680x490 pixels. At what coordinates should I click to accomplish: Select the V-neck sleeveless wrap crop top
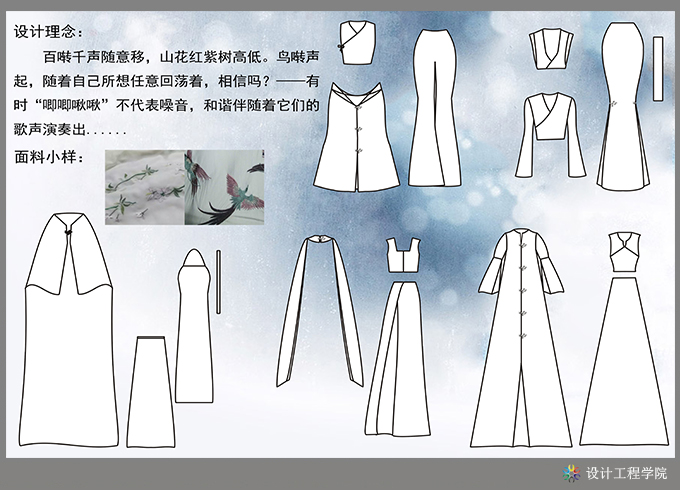coord(551,49)
